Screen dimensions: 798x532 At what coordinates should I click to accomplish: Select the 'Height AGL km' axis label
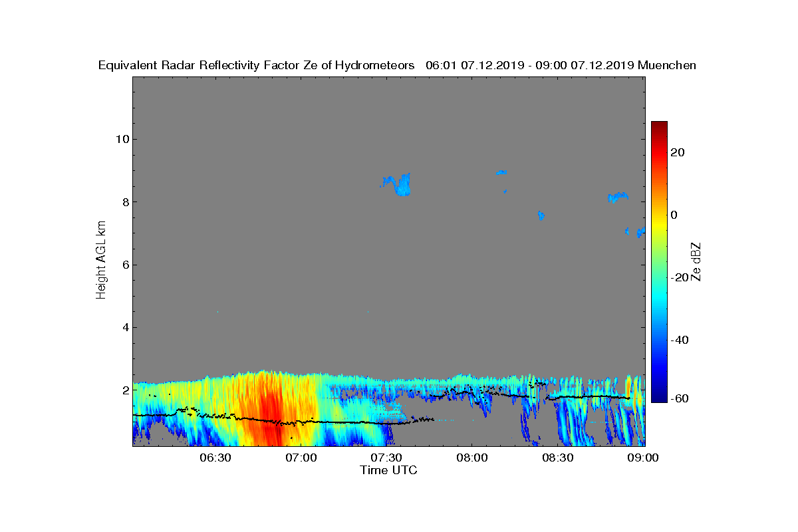(101, 261)
